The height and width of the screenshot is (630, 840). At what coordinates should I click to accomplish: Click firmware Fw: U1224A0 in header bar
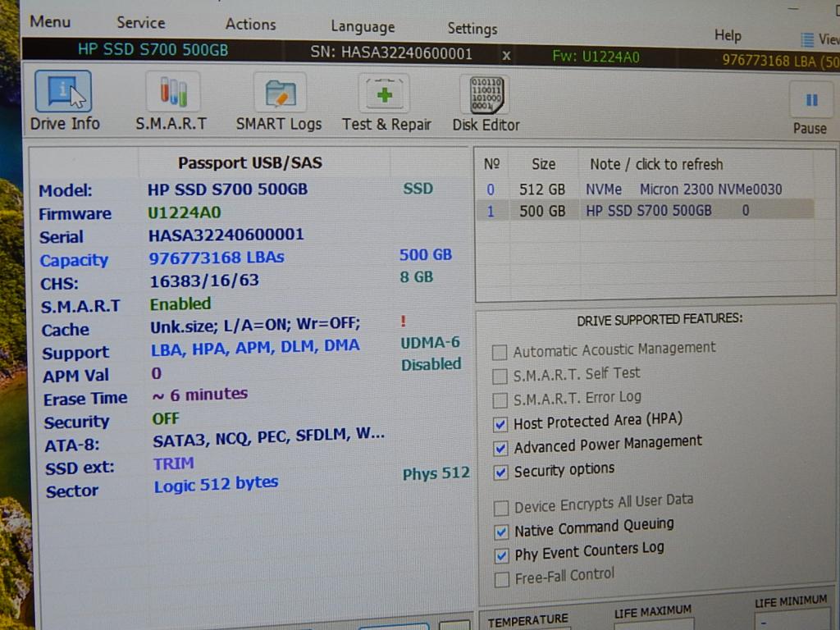coord(596,57)
